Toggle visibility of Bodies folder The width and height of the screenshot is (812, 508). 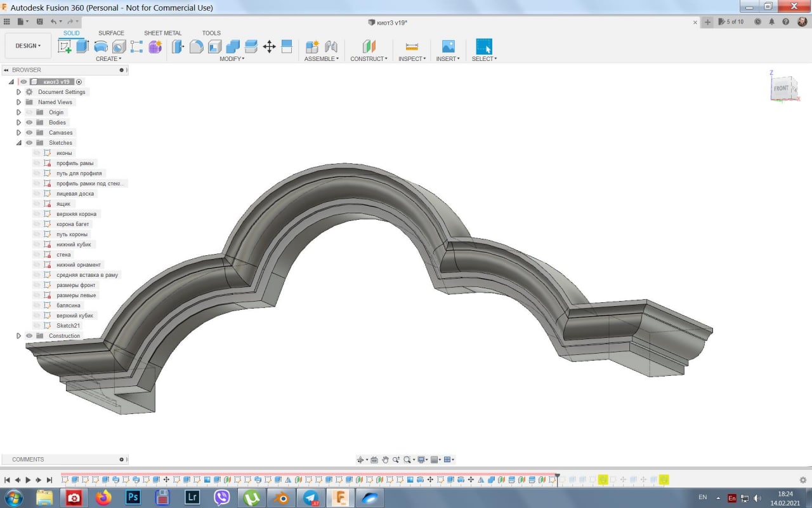[29, 123]
